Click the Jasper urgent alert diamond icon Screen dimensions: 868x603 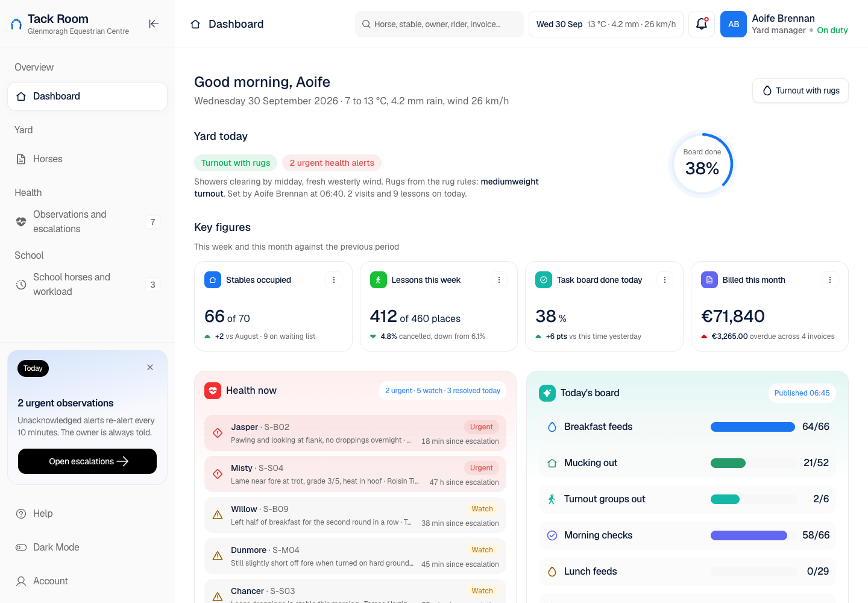[x=218, y=433]
